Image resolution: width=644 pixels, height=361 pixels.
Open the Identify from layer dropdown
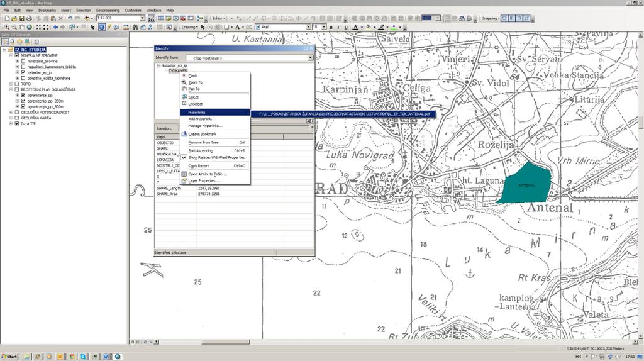pyautogui.click(x=311, y=58)
